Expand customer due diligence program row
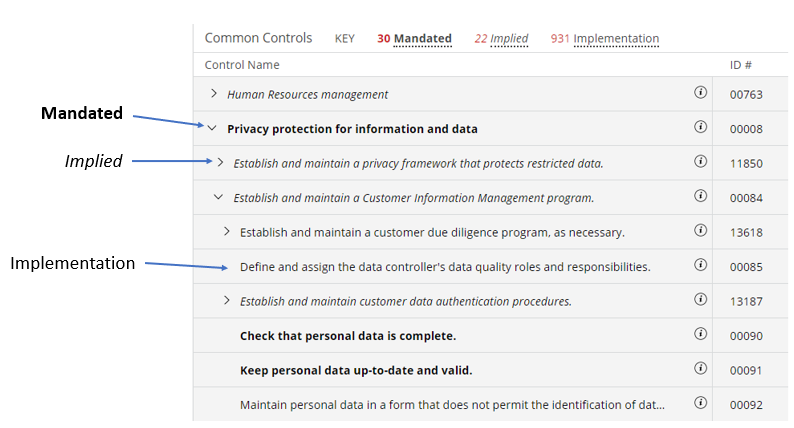 click(226, 232)
